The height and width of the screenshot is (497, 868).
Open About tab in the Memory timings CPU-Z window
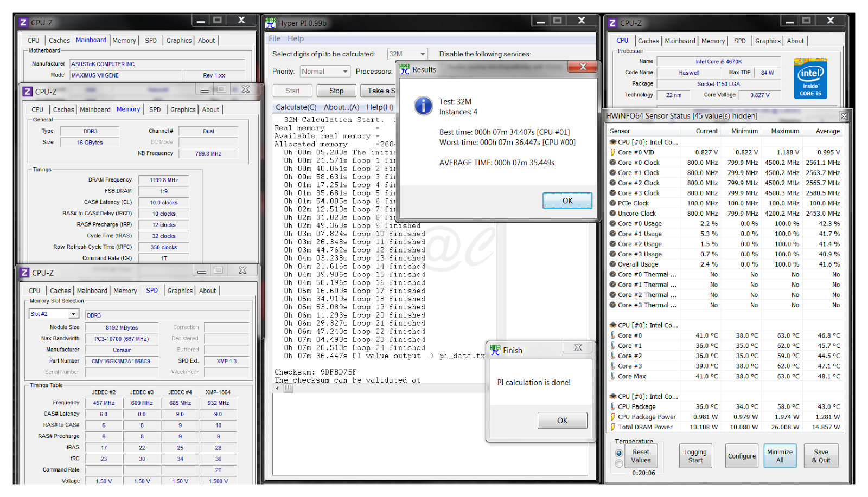point(210,109)
